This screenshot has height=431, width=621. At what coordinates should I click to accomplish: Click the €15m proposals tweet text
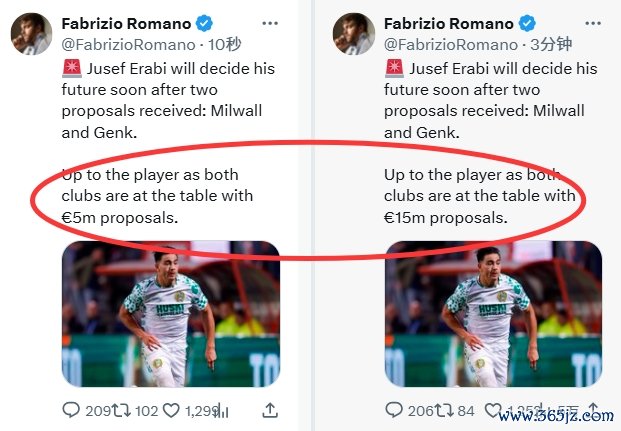click(x=447, y=217)
